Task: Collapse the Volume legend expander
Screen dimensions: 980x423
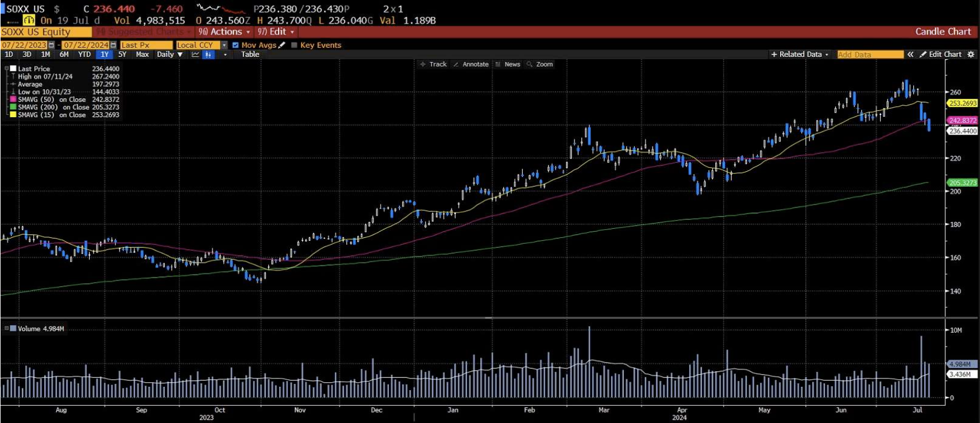Action: point(6,329)
